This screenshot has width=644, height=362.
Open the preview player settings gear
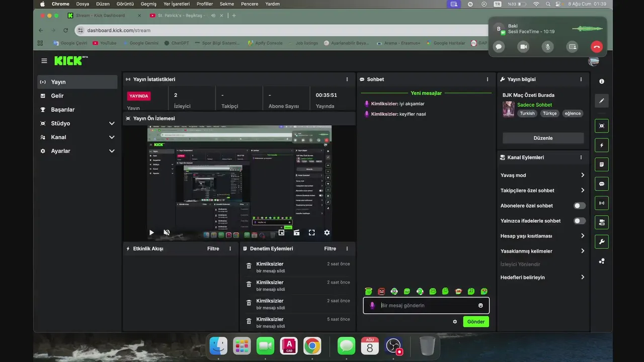click(x=327, y=232)
